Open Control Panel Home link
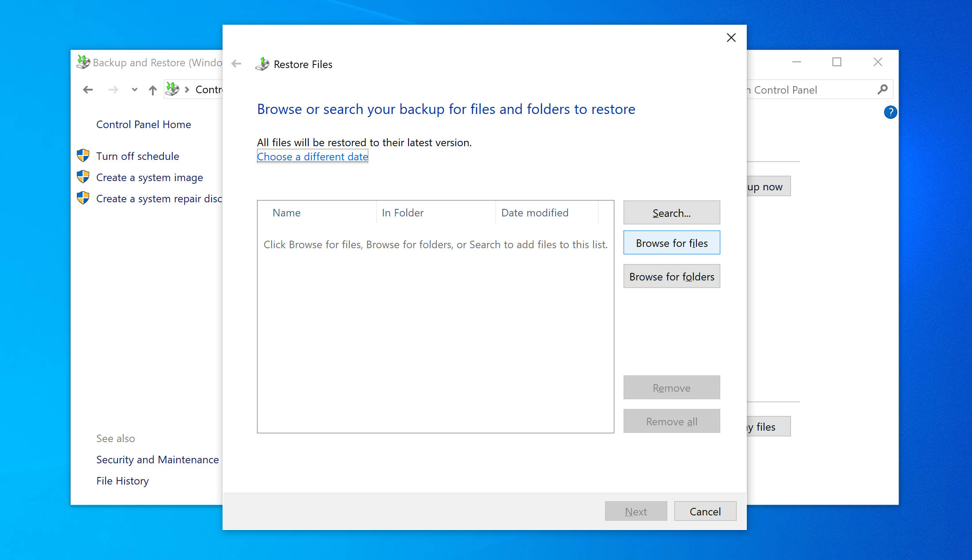 click(x=144, y=125)
